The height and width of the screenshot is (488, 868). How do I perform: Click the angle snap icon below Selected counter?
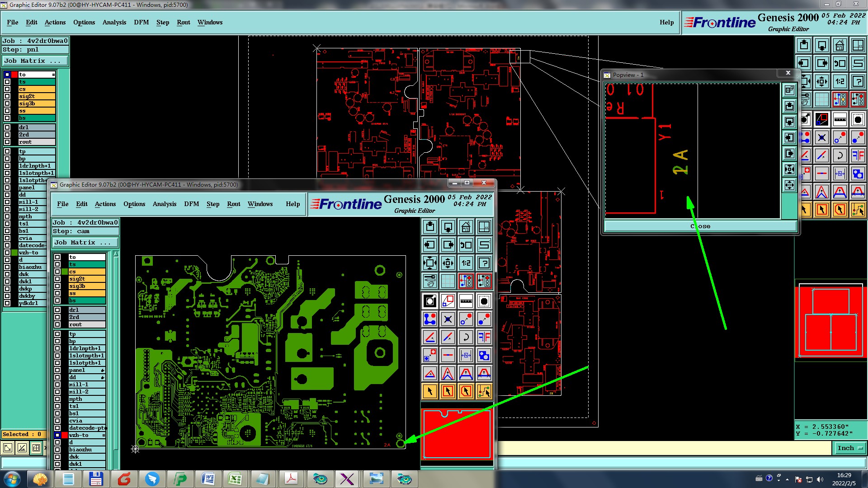coord(22,448)
